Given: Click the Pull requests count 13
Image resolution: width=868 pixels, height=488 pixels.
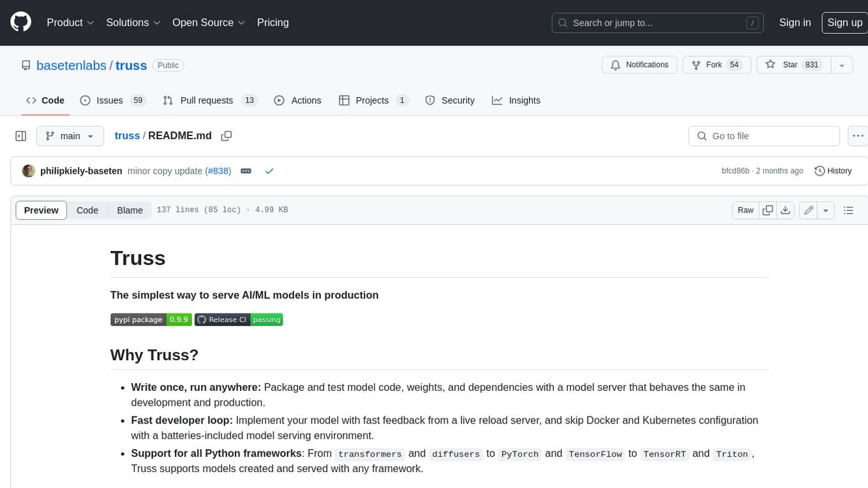Looking at the screenshot, I should 250,100.
